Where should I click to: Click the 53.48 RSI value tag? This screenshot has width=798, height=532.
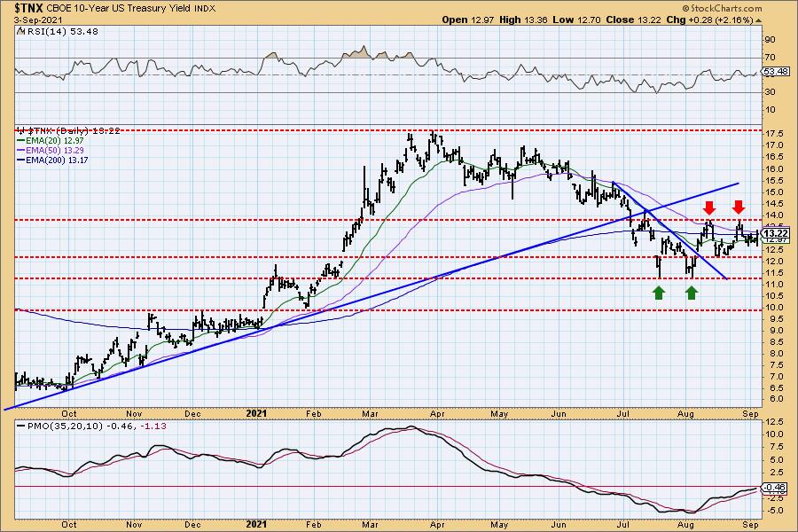[775, 72]
